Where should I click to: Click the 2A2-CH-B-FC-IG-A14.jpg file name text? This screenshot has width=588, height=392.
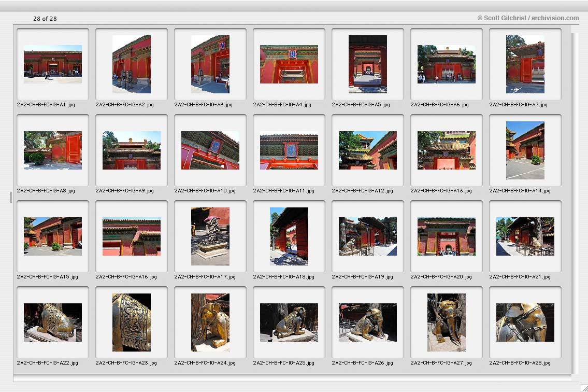(x=520, y=191)
